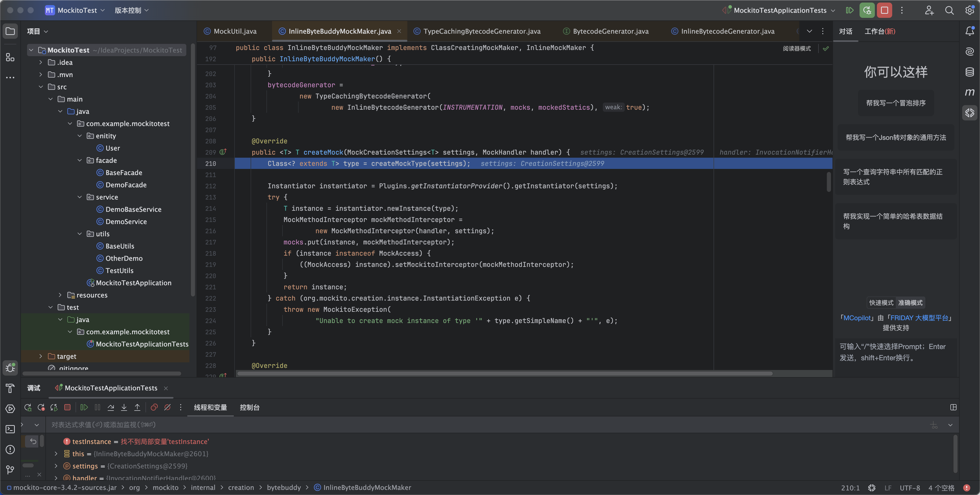980x495 pixels.
Task: Switch to 控制台 console tab
Action: (250, 407)
